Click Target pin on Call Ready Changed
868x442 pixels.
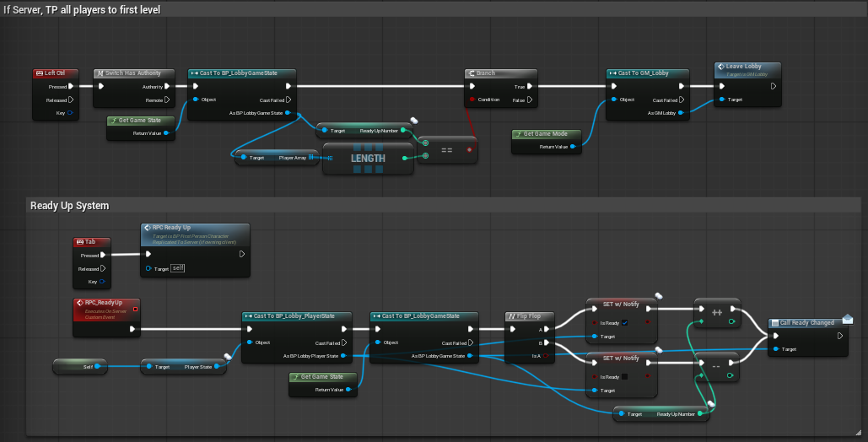point(776,349)
